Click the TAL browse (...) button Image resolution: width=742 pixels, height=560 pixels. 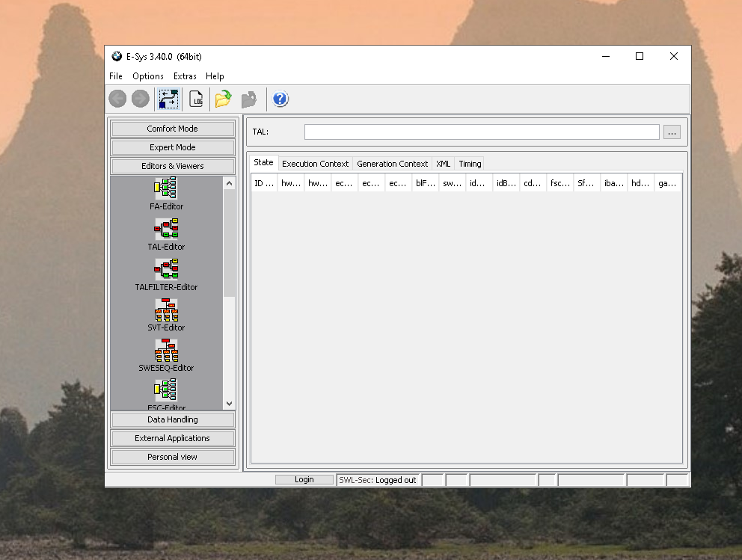[672, 132]
